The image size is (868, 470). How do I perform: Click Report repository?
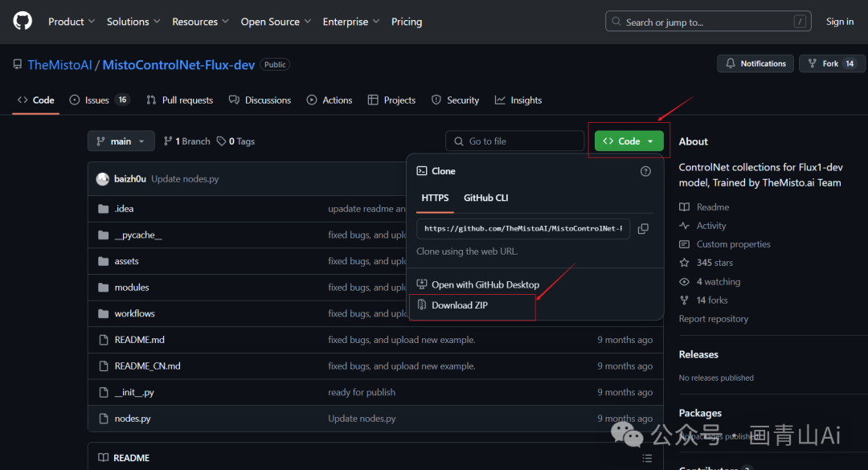pos(714,319)
